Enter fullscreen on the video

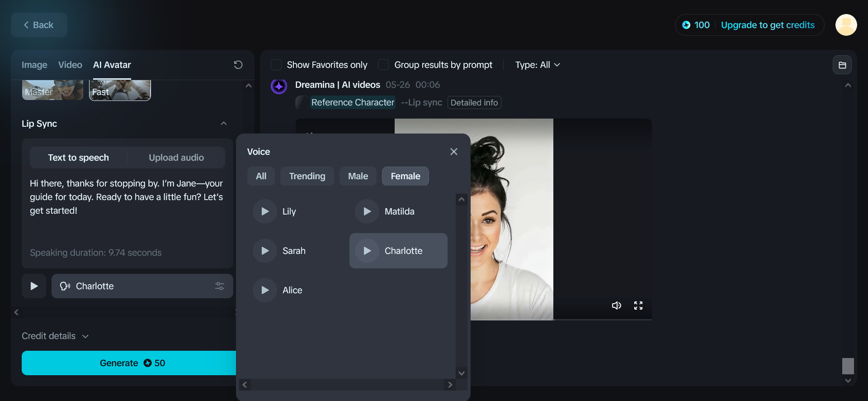pyautogui.click(x=638, y=306)
